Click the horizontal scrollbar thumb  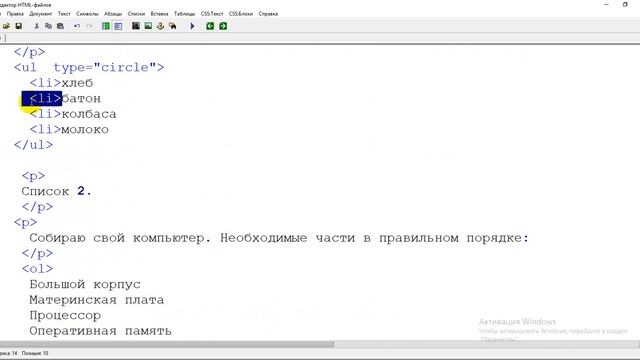click(x=167, y=344)
